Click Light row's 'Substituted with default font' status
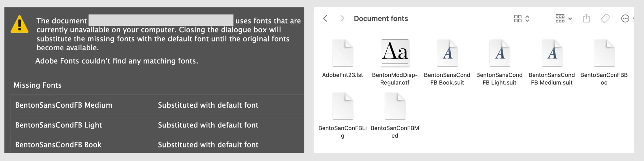This screenshot has width=644, height=161. point(208,125)
